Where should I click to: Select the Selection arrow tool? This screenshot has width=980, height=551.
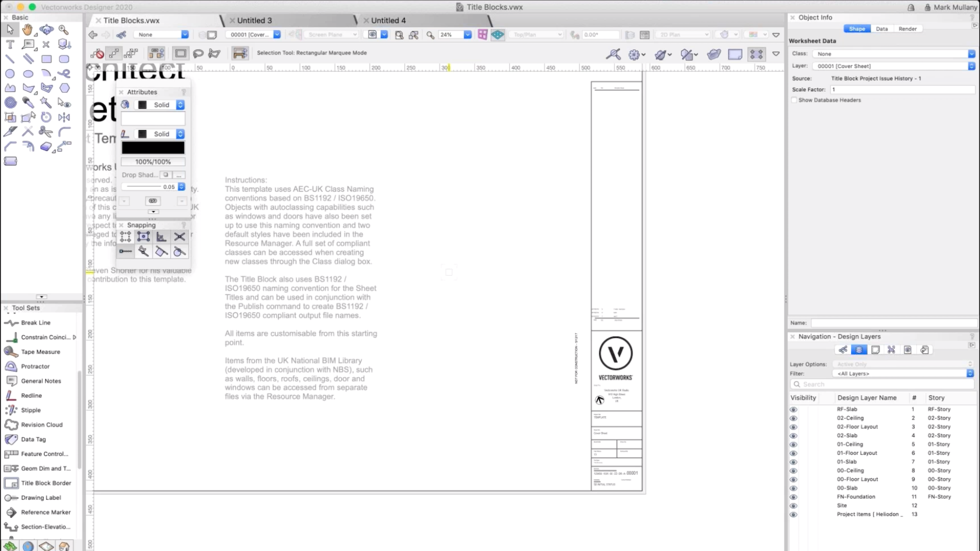10,30
